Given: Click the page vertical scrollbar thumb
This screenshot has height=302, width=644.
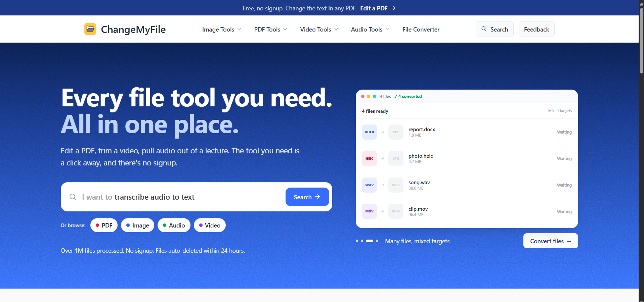Looking at the screenshot, I should point(641,40).
